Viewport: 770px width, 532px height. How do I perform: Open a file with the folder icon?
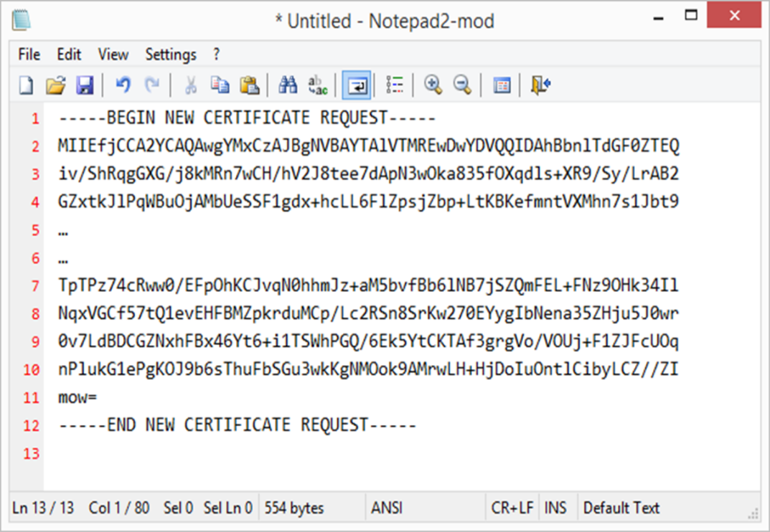(x=55, y=85)
